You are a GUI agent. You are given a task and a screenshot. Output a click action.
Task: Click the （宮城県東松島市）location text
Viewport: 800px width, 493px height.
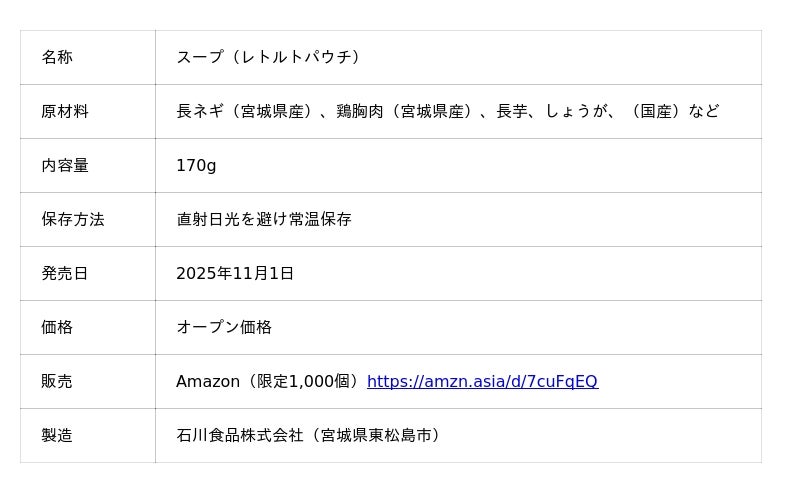[374, 435]
